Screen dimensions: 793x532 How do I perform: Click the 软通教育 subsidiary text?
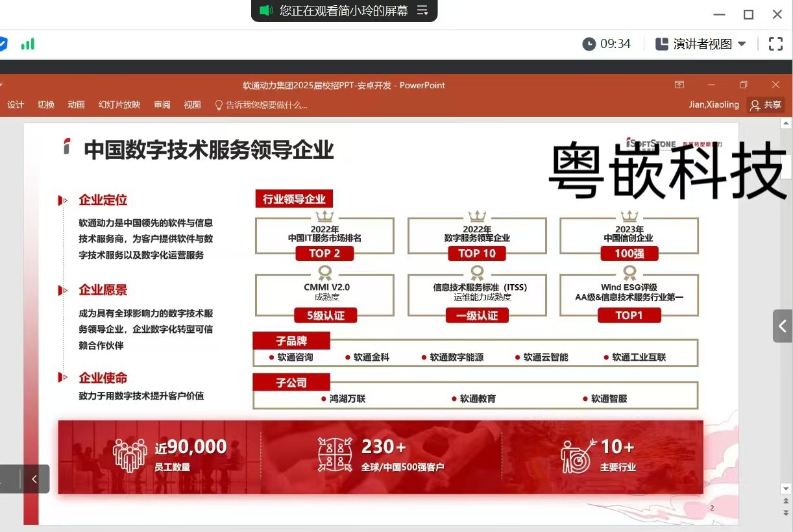(x=478, y=399)
